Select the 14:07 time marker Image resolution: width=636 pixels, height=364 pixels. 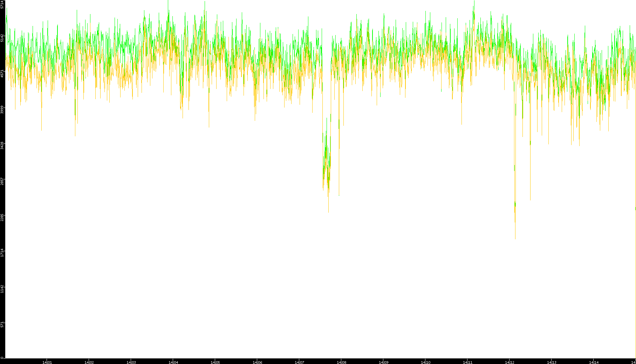point(299,362)
